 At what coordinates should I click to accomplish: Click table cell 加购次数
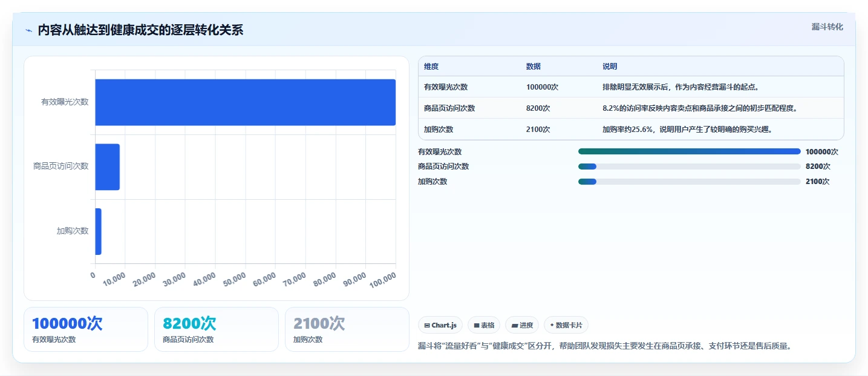[x=439, y=130]
